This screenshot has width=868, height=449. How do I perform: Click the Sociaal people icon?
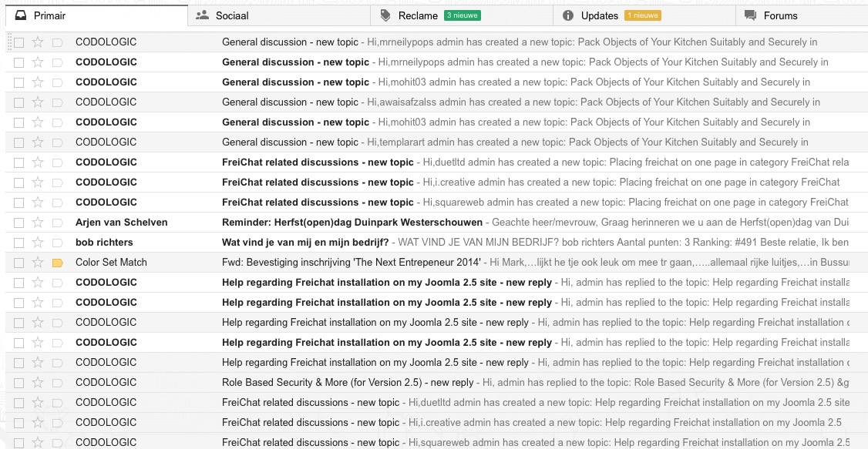coord(202,15)
